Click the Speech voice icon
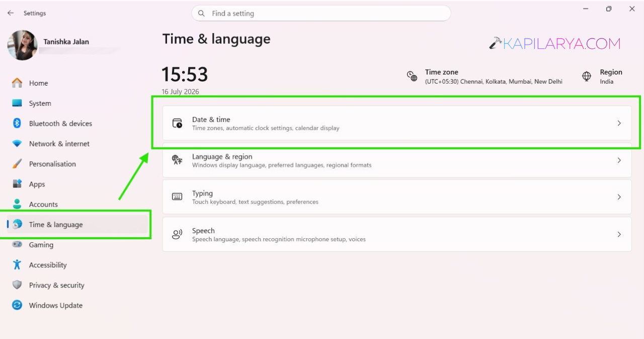This screenshot has height=339, width=644. click(x=177, y=234)
